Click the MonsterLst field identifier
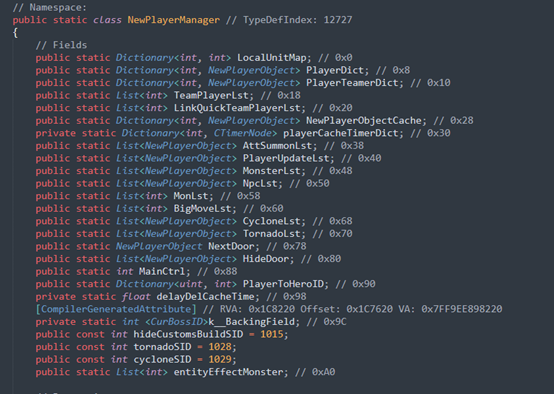 coord(271,171)
